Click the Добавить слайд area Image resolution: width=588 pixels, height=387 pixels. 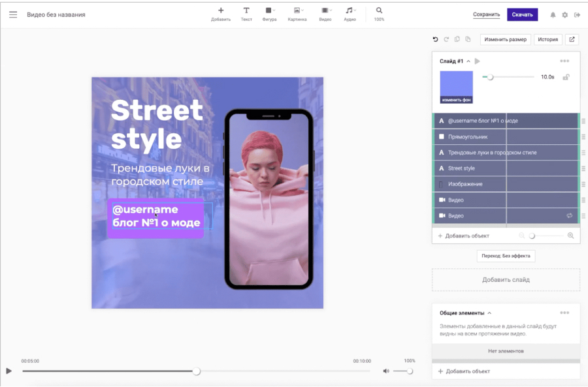pos(506,280)
